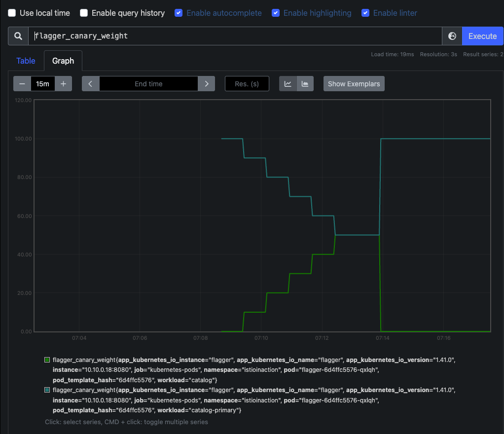Go to the previous end time with left chevron
Image resolution: width=504 pixels, height=434 pixels.
click(91, 84)
